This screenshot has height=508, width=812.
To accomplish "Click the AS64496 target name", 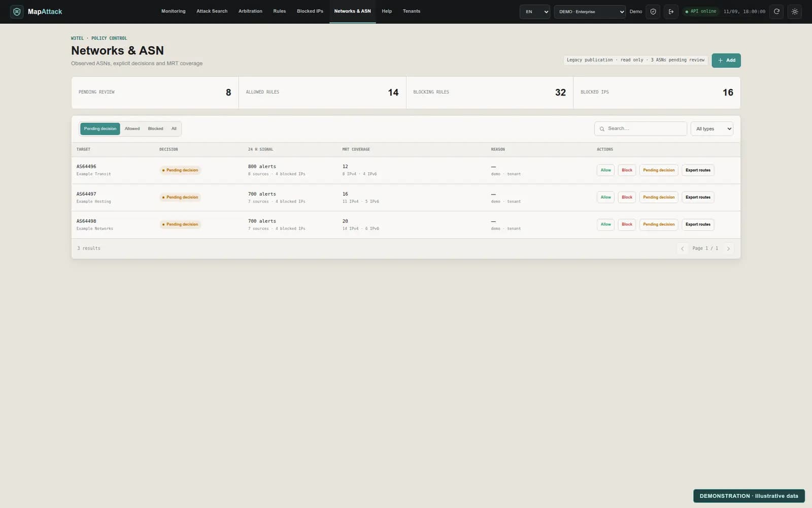I will [86, 167].
